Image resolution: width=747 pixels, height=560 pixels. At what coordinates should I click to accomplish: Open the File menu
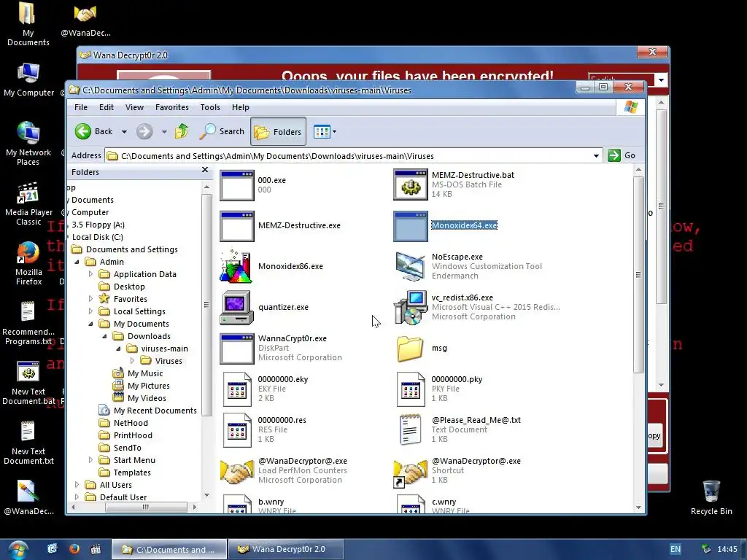(x=80, y=107)
